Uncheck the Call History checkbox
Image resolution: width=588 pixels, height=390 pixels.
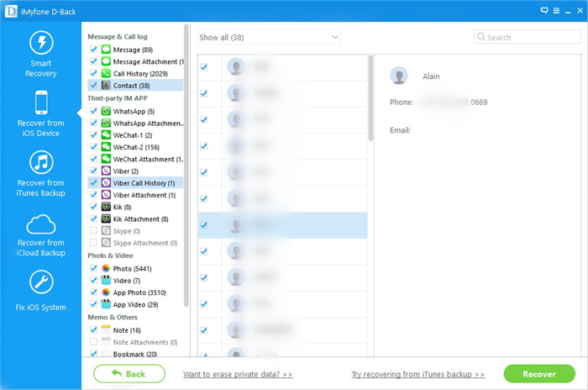[x=93, y=73]
